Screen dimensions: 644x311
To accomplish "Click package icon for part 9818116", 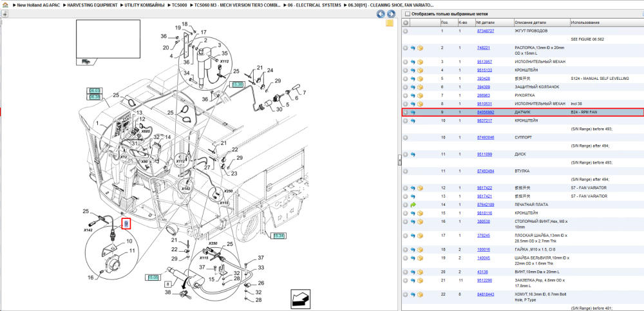I will click(x=420, y=213).
